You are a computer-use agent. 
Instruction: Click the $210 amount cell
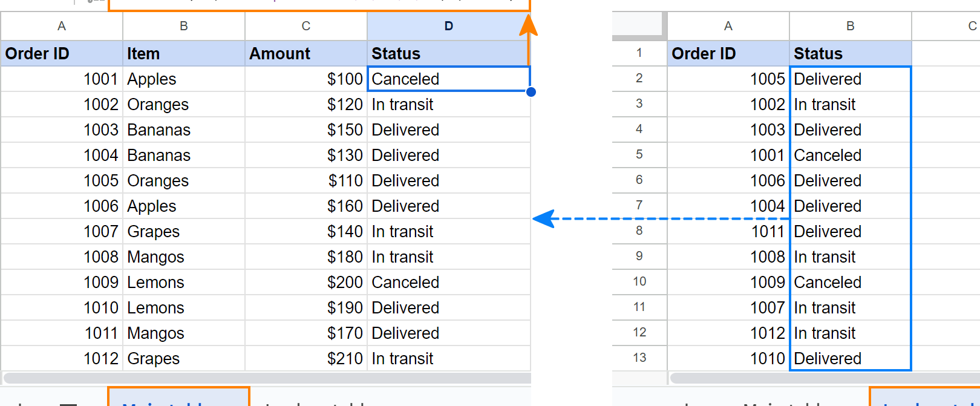coord(305,359)
